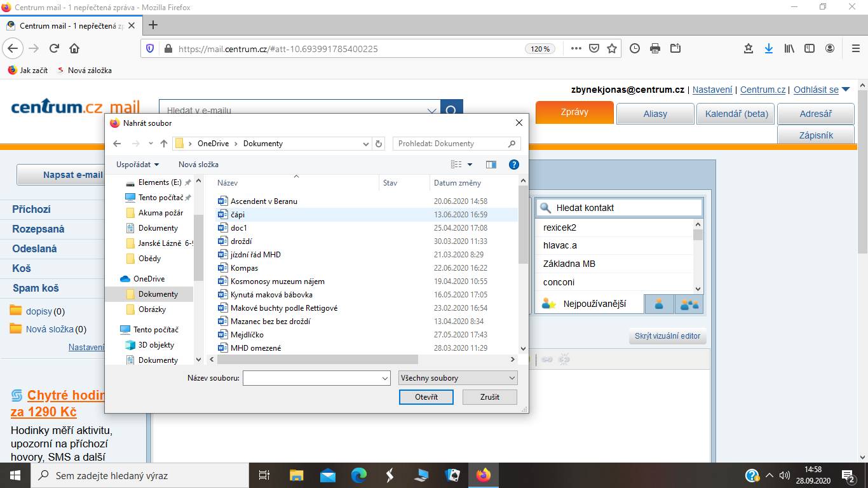
Task: Select file čápi in list
Action: [238, 215]
